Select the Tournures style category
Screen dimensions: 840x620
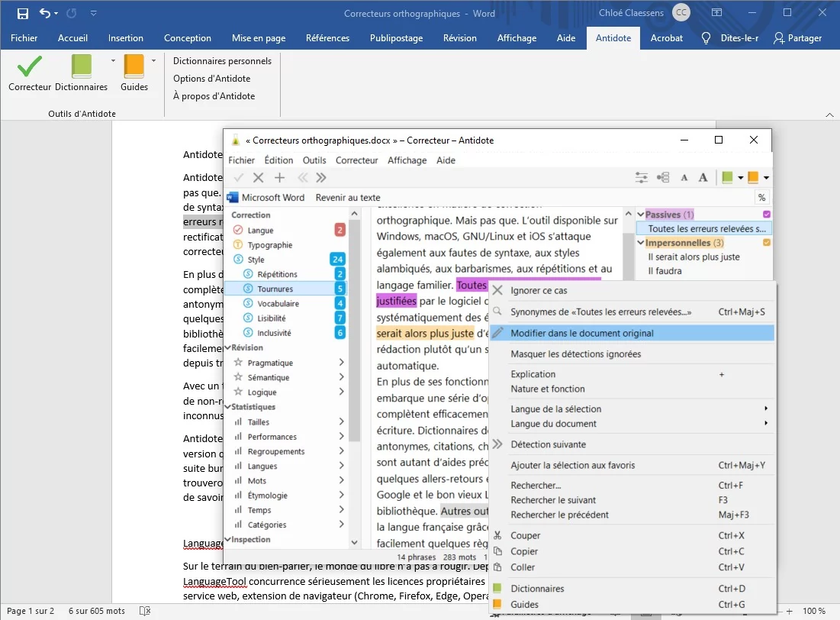285,289
